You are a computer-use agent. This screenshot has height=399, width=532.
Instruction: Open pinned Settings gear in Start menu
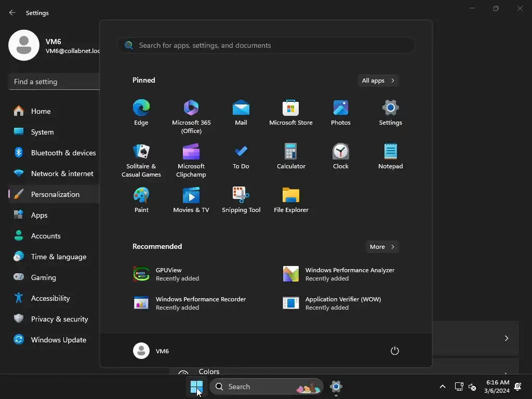(x=391, y=113)
